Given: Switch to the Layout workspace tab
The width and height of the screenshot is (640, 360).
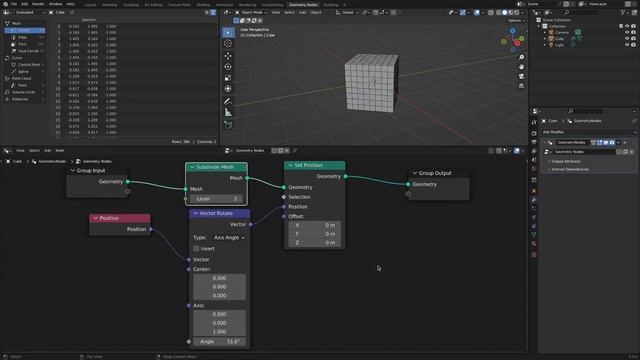Looking at the screenshot, I should point(90,5).
